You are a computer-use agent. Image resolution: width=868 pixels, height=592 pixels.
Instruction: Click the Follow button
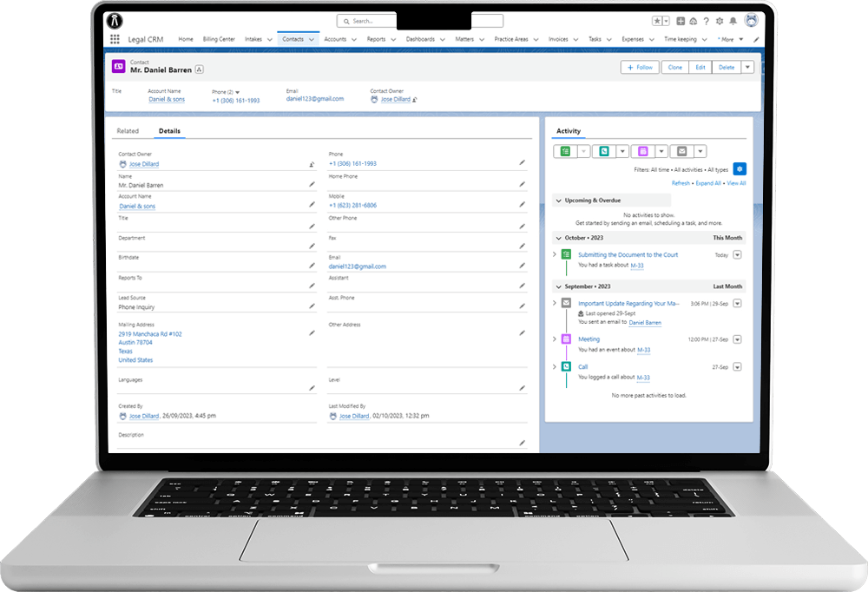pos(640,67)
